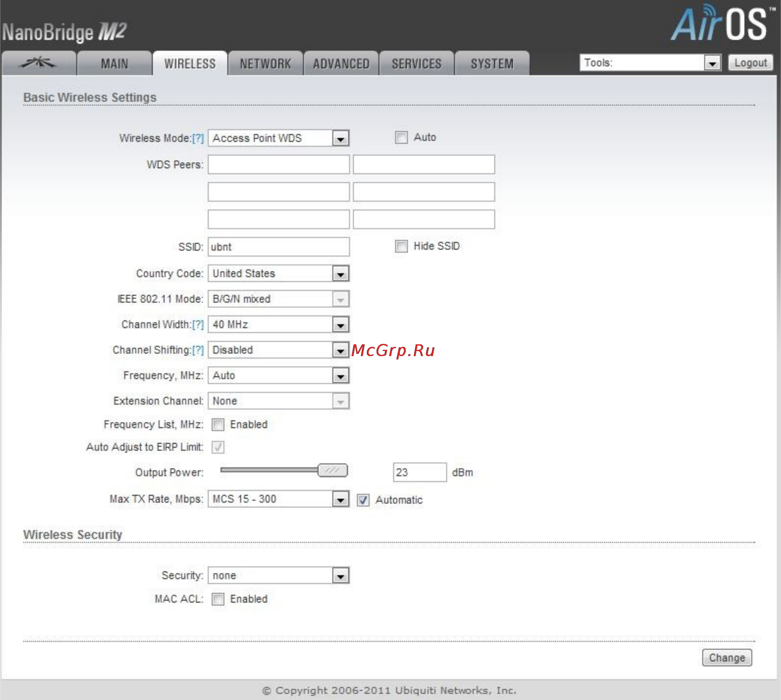The width and height of the screenshot is (781, 700).
Task: Expand the Channel Width dropdown
Action: point(279,325)
